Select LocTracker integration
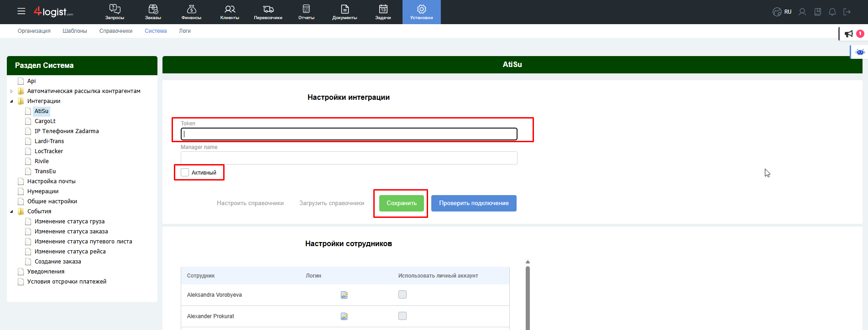The height and width of the screenshot is (330, 868). tap(49, 151)
